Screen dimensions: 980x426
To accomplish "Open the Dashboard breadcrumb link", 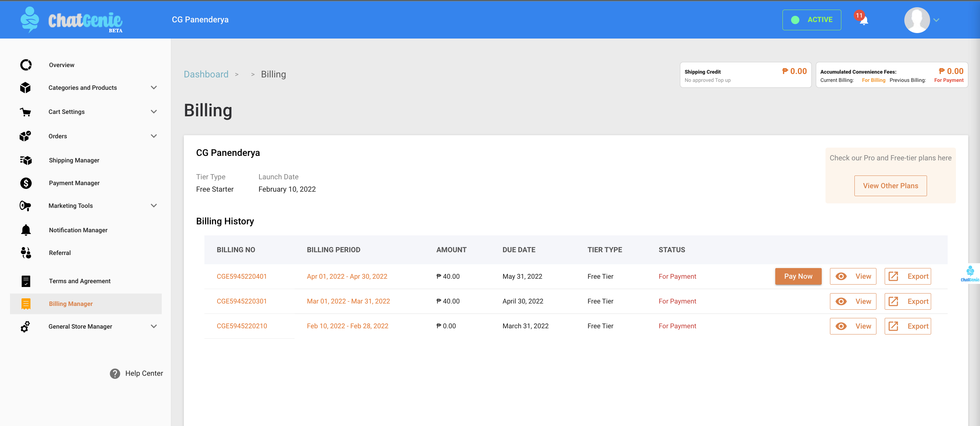I will (x=206, y=74).
